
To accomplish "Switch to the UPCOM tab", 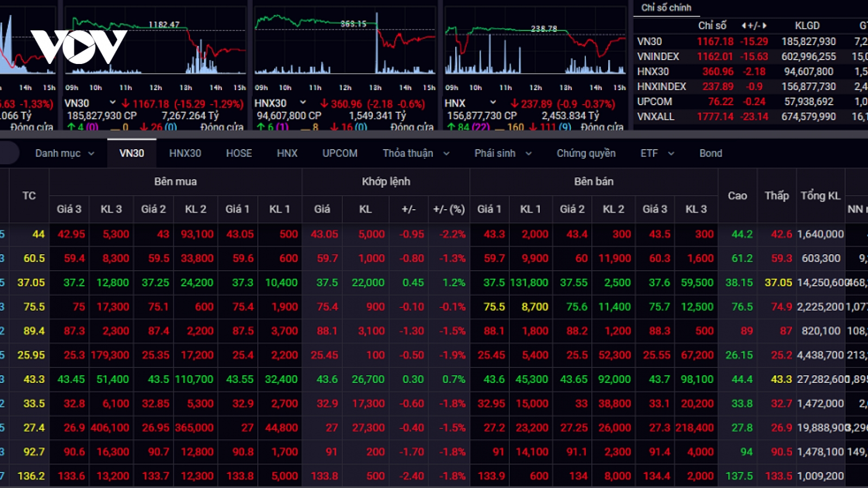I will tap(340, 153).
